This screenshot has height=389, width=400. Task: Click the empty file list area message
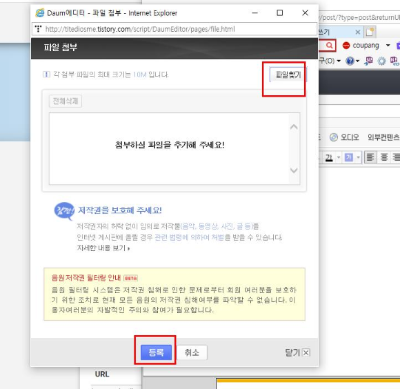(x=170, y=145)
